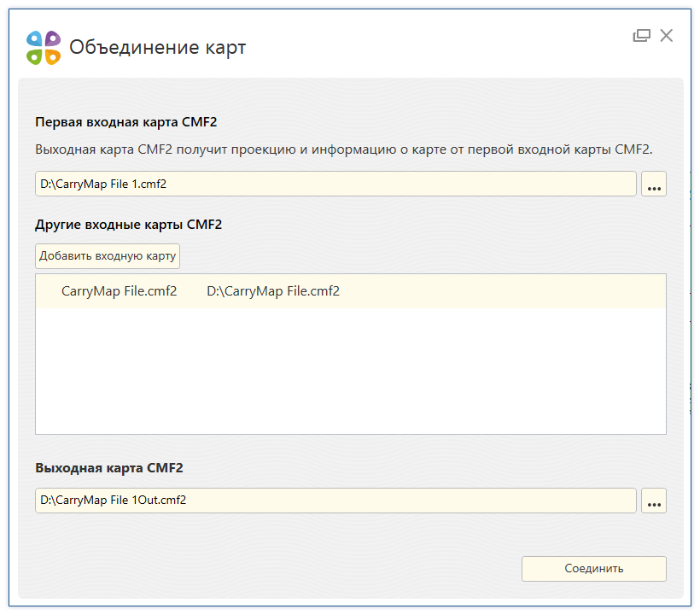Click the projection info description text
700x615 pixels.
(344, 149)
